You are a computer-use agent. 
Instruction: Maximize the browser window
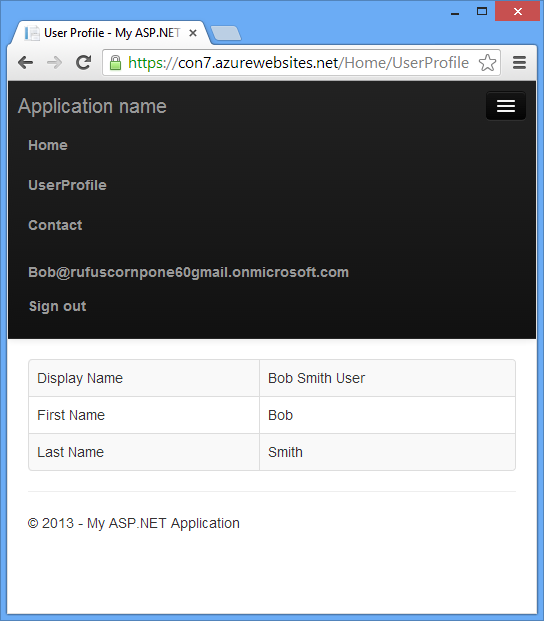pyautogui.click(x=482, y=11)
